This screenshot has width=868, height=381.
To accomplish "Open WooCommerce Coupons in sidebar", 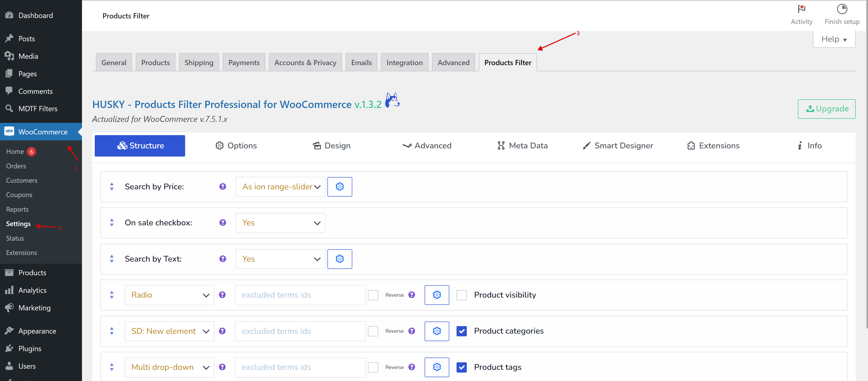I will (x=19, y=195).
